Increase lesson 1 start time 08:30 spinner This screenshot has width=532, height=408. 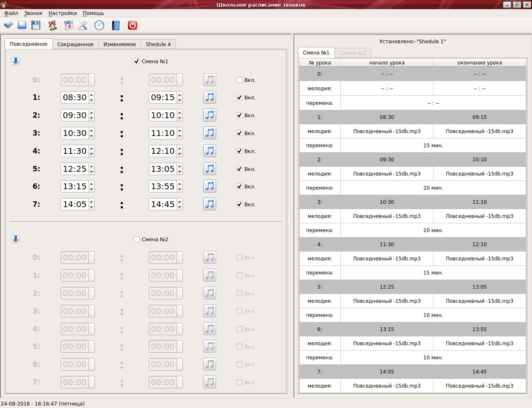pos(91,94)
